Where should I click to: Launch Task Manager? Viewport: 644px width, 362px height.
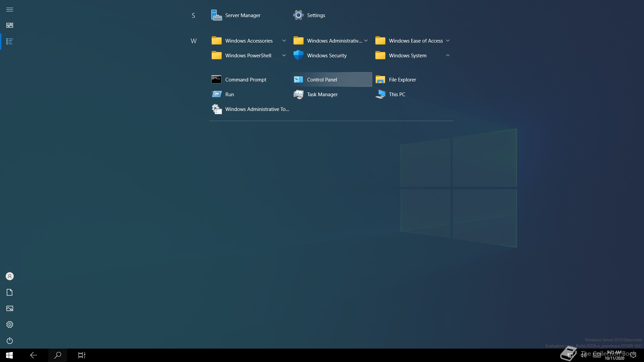click(332, 95)
